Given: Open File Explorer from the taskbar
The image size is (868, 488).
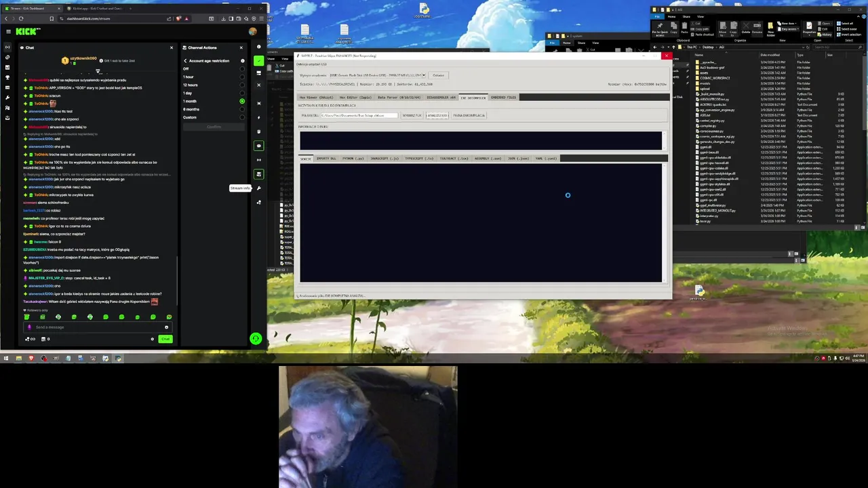Looking at the screenshot, I should pyautogui.click(x=18, y=358).
